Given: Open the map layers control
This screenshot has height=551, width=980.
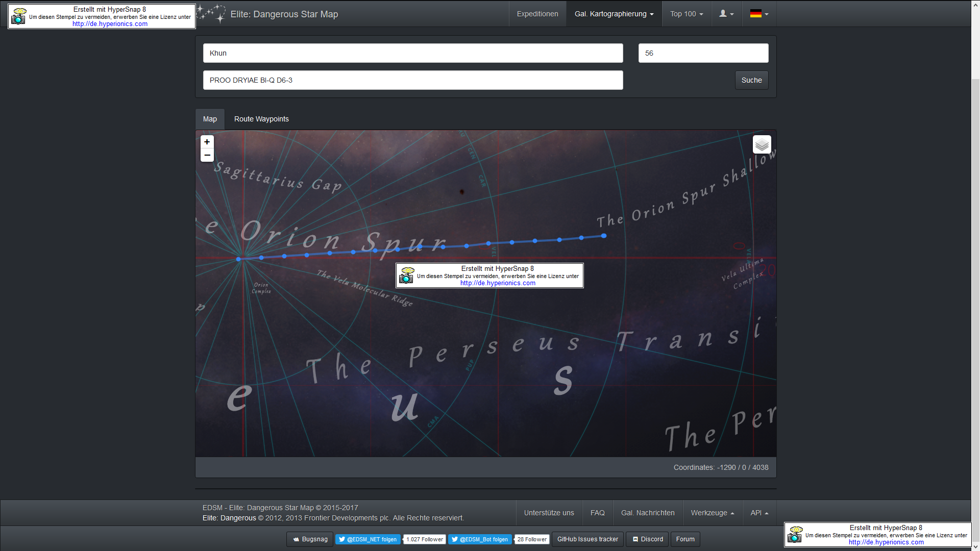Looking at the screenshot, I should pos(762,144).
